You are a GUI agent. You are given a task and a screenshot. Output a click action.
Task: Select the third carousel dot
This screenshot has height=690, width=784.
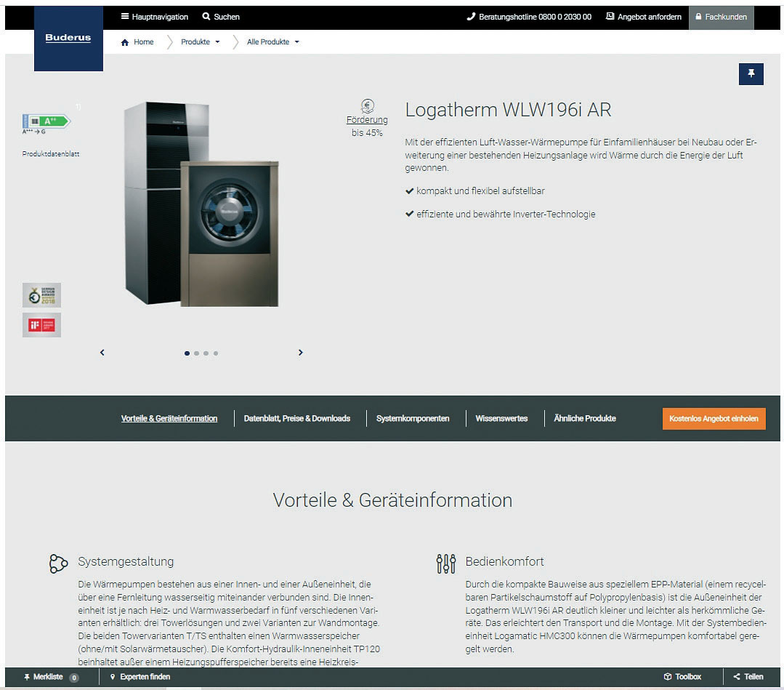pos(206,353)
